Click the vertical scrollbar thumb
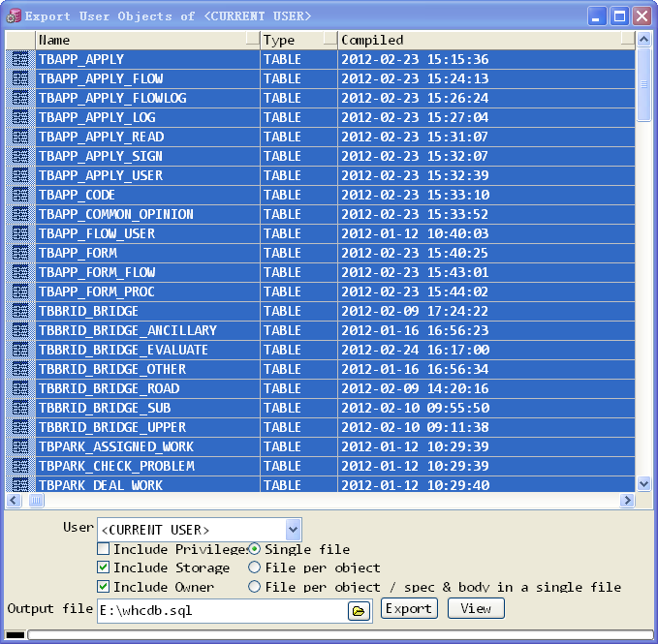 coord(643,84)
